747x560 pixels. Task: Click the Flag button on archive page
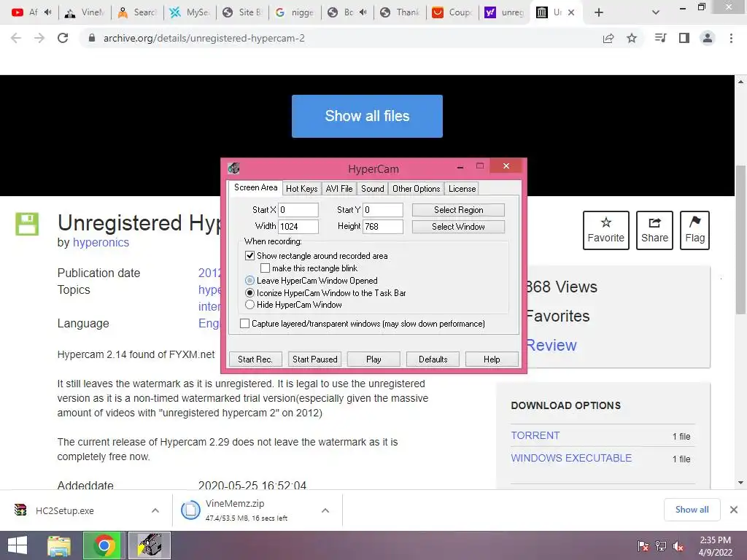694,230
